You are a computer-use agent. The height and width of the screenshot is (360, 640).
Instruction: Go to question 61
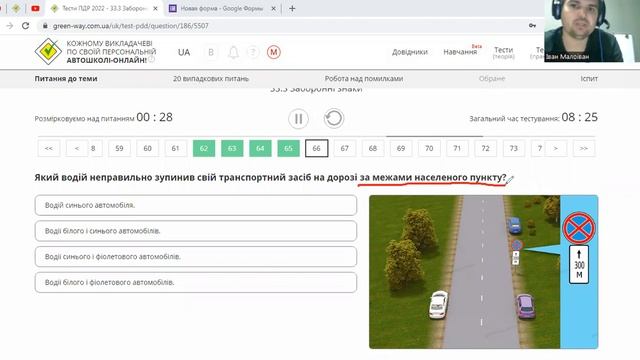coord(176,148)
